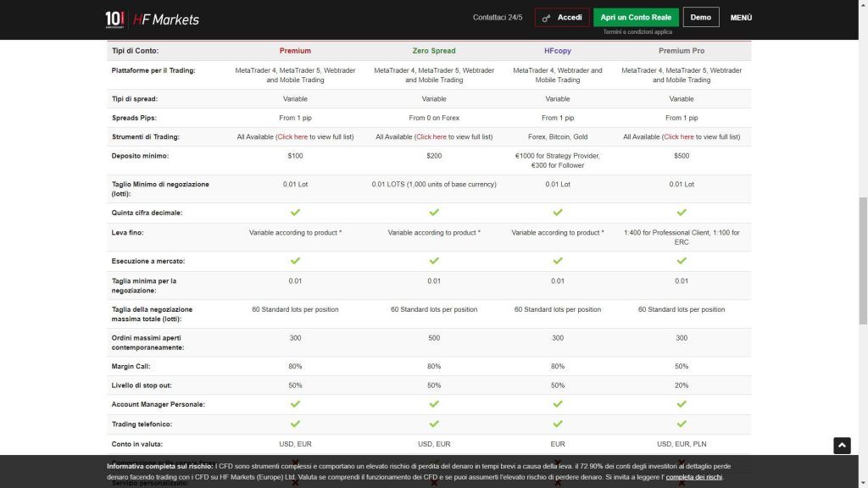Click Zero Spread's Trading telefonico checkmark
Viewport: 868px width, 488px height.
(434, 424)
